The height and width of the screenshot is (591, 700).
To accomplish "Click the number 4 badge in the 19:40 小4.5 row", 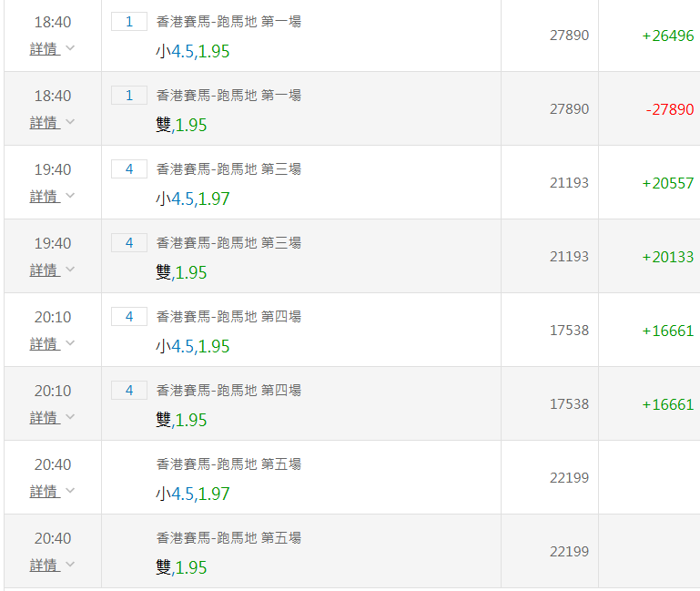I will [x=129, y=168].
